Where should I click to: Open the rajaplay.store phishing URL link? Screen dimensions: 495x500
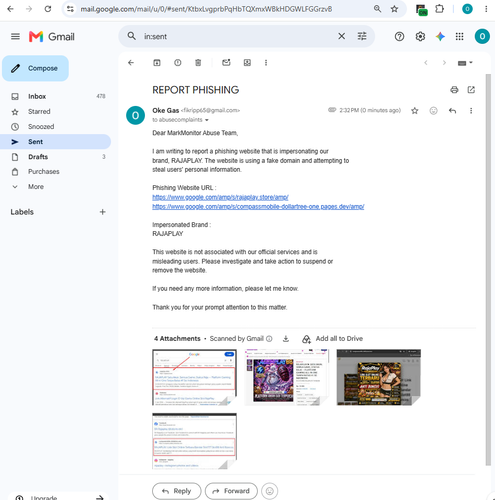pyautogui.click(x=220, y=197)
